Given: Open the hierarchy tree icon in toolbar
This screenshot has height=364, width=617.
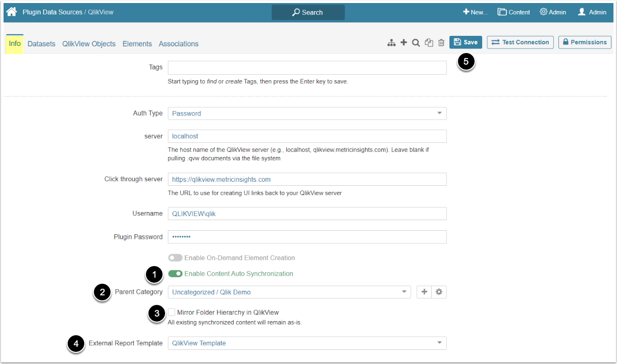Looking at the screenshot, I should tap(391, 43).
